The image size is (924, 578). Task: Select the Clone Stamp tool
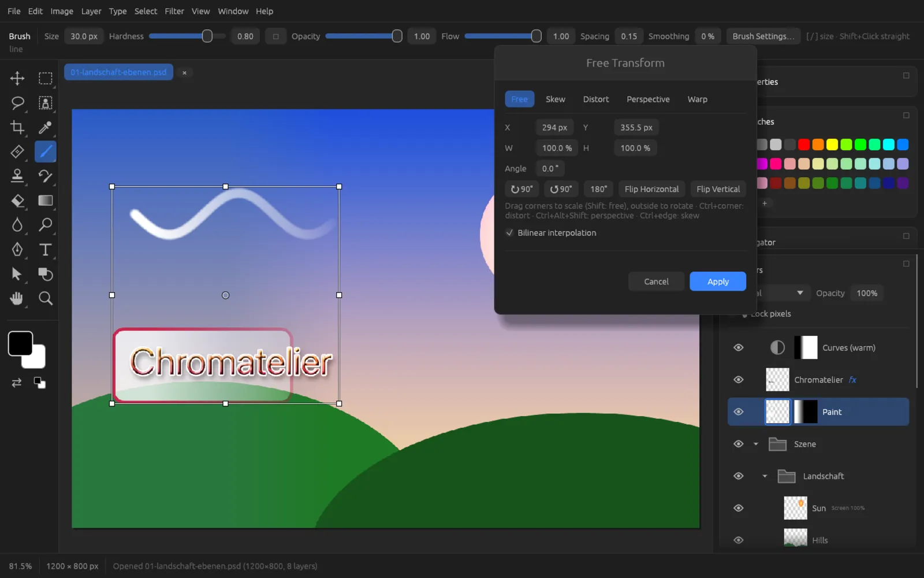pos(17,176)
